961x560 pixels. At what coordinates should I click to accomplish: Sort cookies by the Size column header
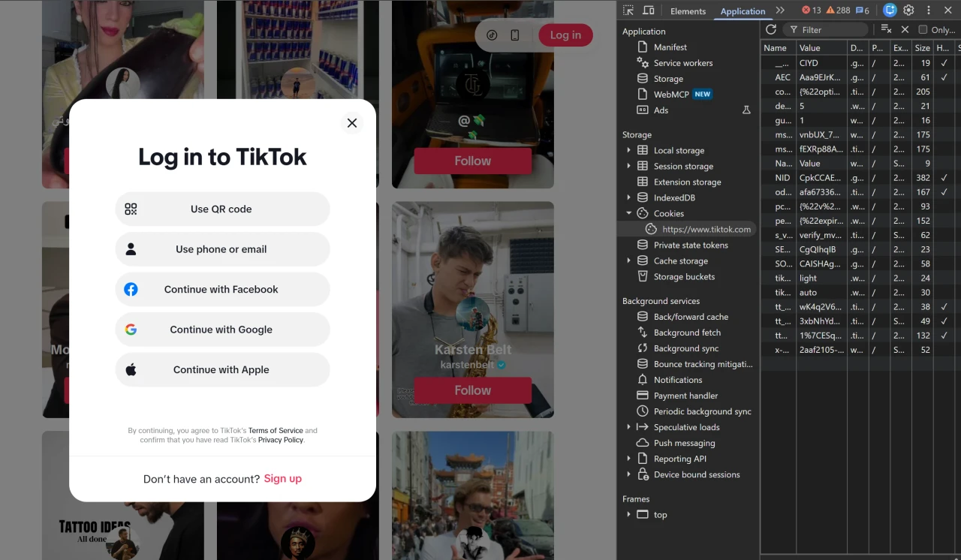[x=923, y=48]
